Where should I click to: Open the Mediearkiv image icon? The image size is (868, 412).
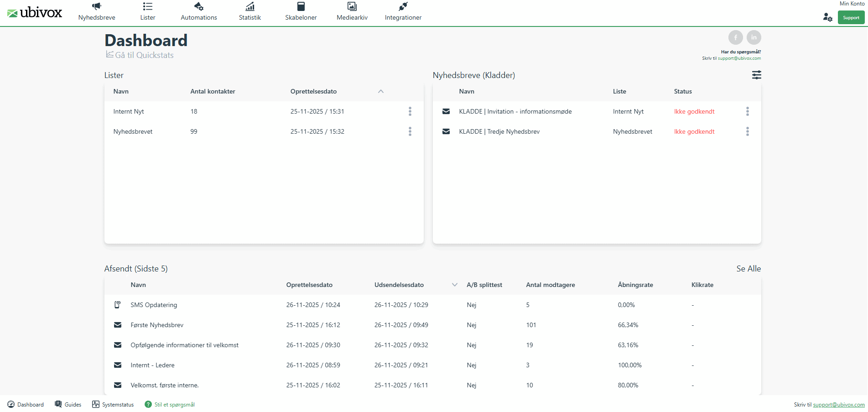(x=352, y=6)
